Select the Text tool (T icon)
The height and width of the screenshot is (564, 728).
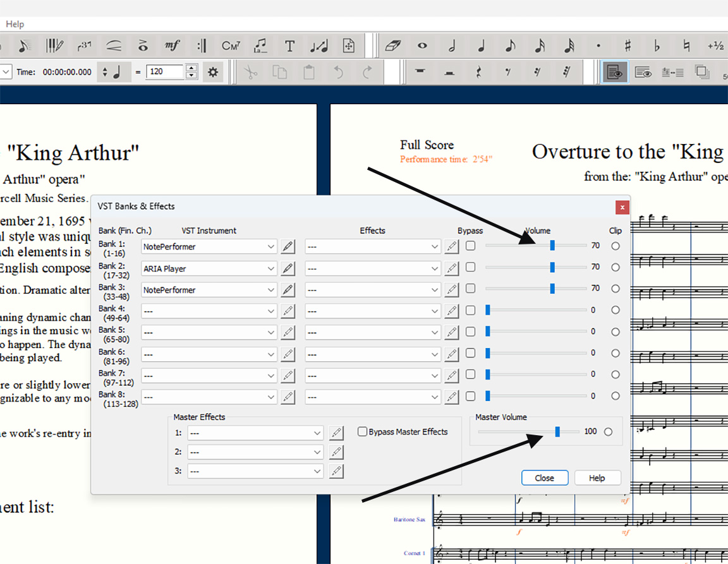[289, 46]
